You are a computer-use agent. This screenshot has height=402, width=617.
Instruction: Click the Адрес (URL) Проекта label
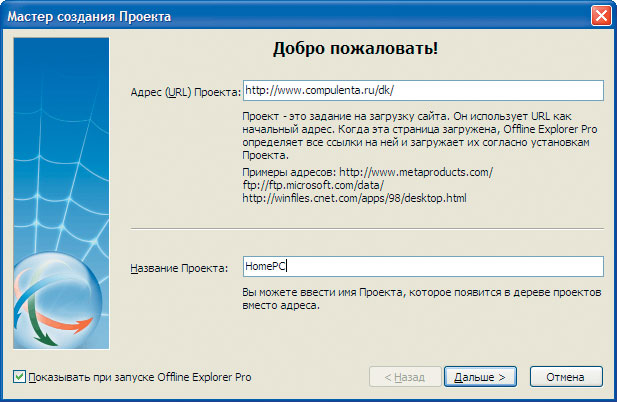185,92
